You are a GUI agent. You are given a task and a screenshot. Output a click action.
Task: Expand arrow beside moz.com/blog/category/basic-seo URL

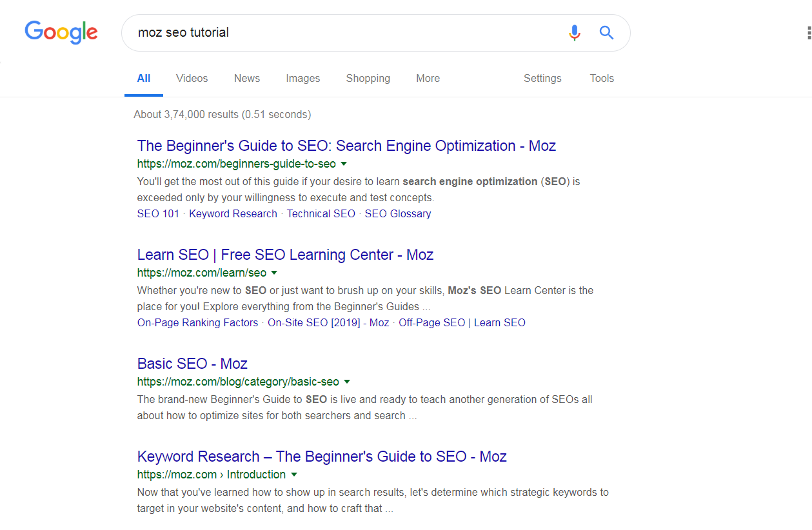(347, 382)
